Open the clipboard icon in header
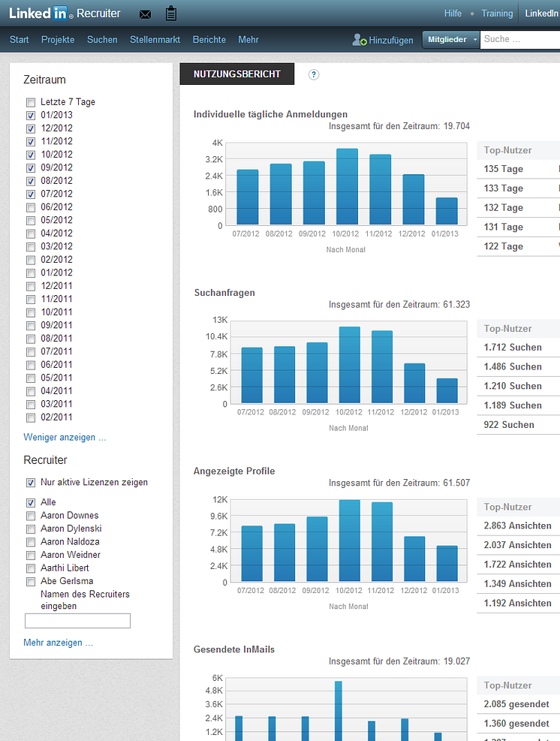560x741 pixels. (171, 14)
